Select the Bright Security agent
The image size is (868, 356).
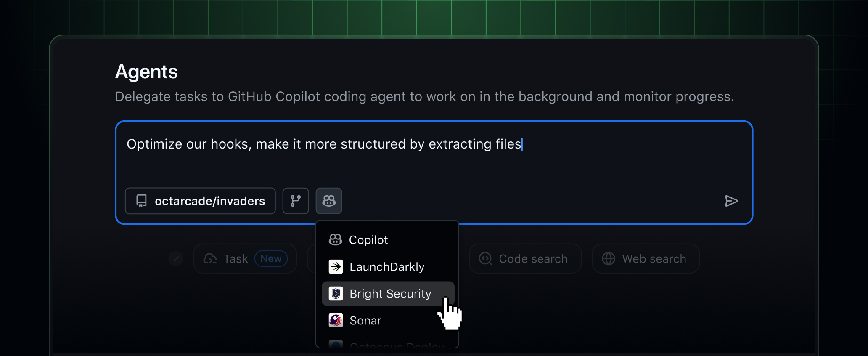click(388, 294)
